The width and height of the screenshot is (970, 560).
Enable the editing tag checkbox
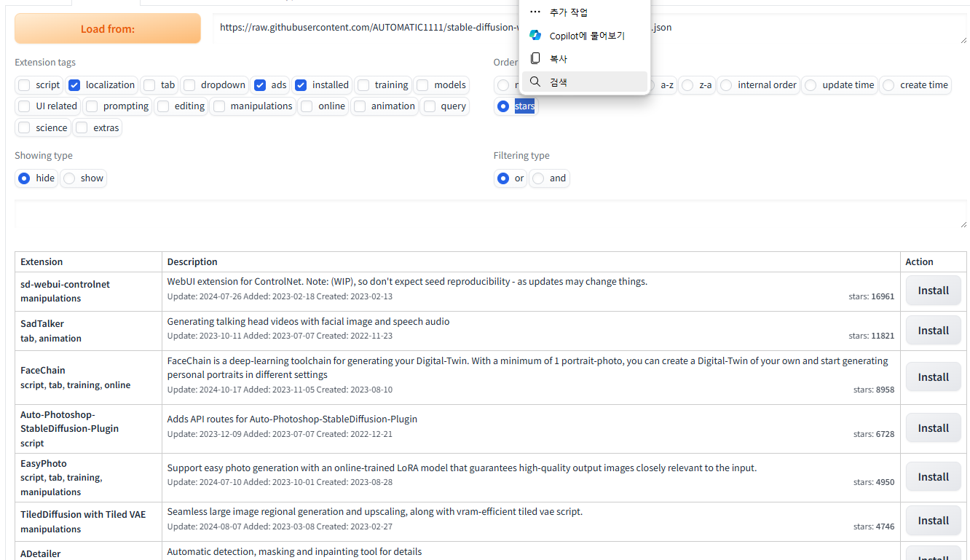point(163,106)
